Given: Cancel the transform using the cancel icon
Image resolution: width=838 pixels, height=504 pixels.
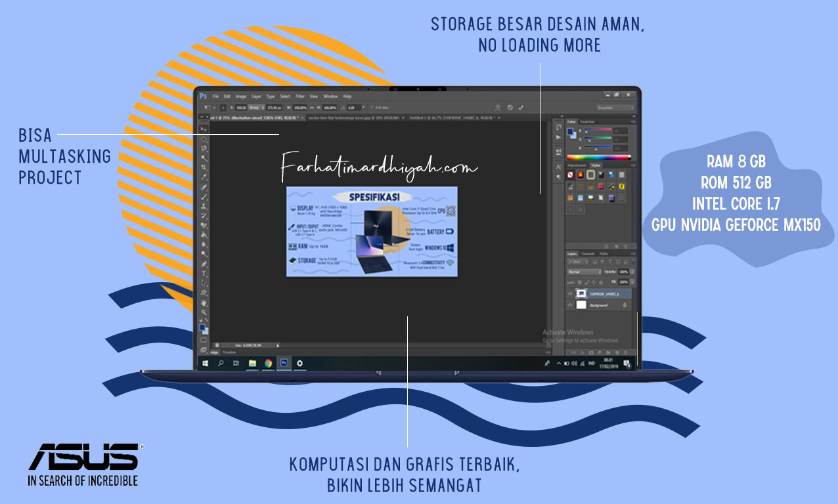Looking at the screenshot, I should click(x=510, y=107).
